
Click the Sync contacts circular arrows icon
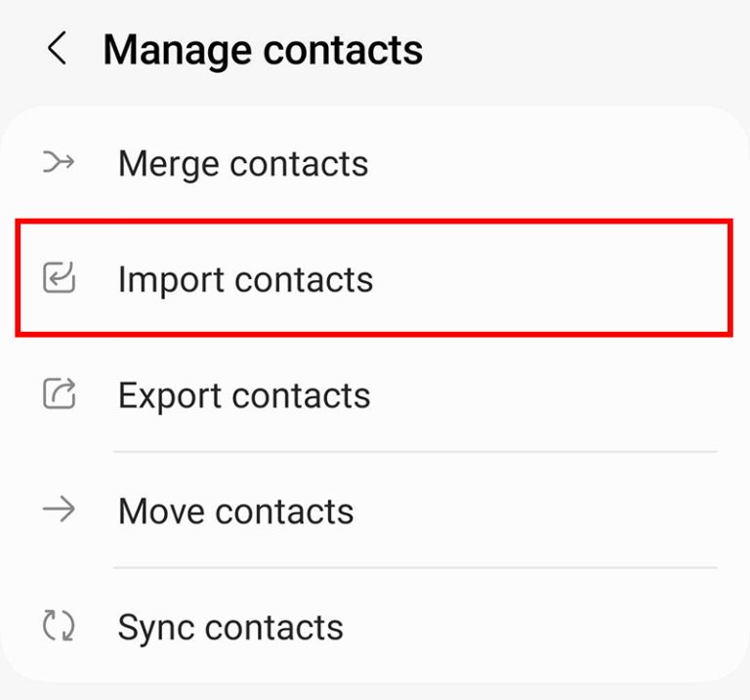(x=59, y=626)
